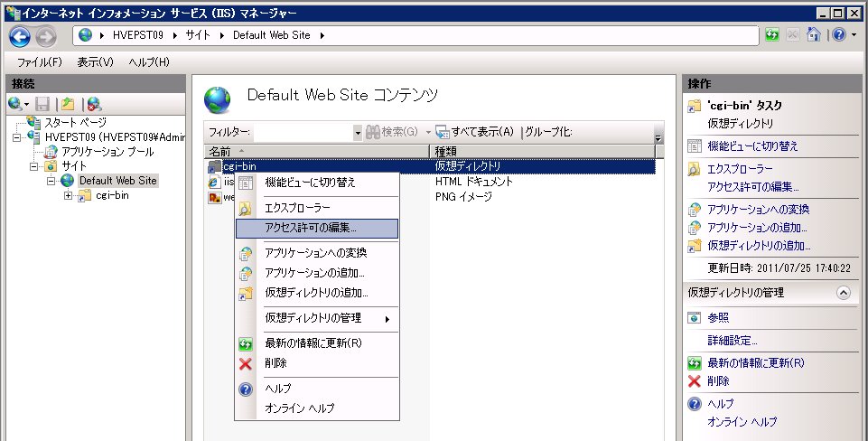This screenshot has height=441, width=868.
Task: Click the HTML document icon in content list
Action: click(x=214, y=182)
